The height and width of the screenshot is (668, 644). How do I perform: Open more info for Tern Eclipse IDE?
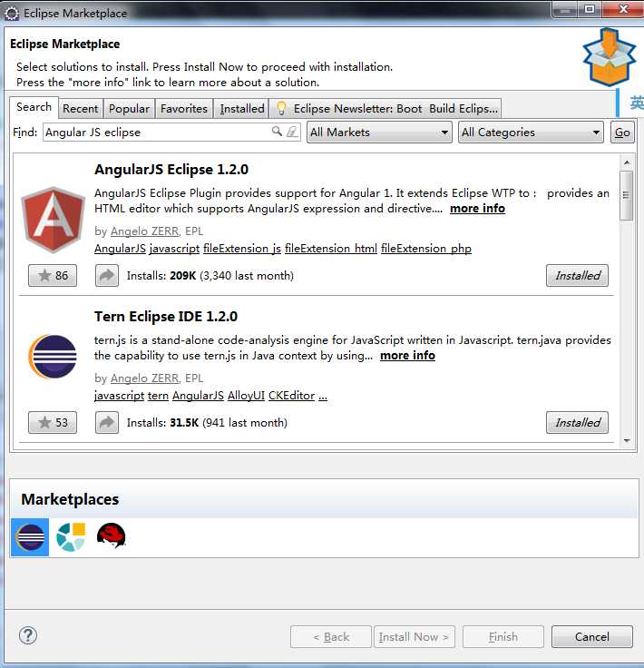[x=407, y=355]
